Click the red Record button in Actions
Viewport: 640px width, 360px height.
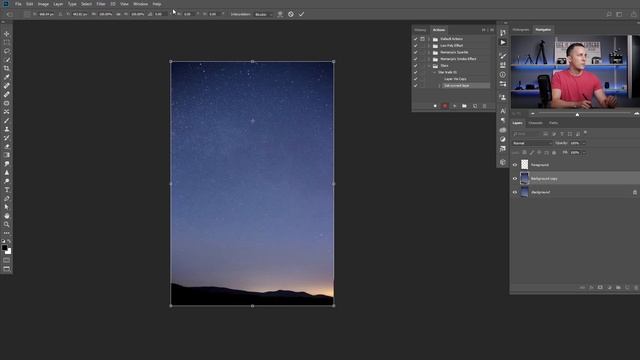(445, 106)
